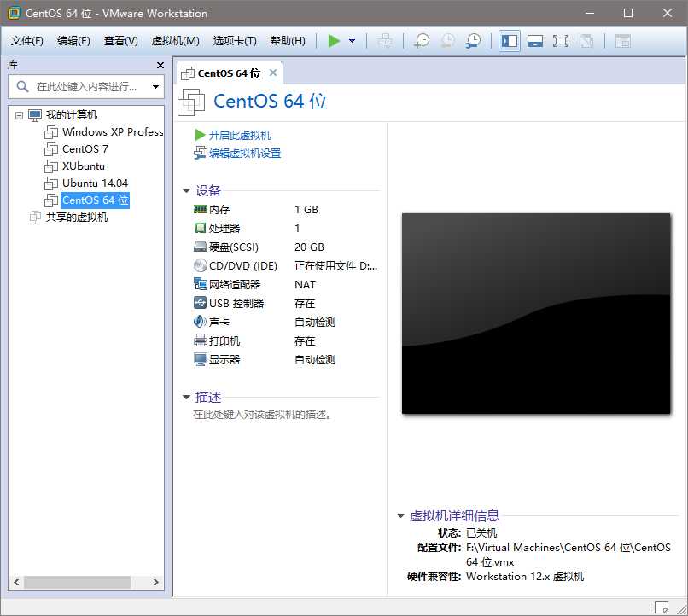Click the 已关机 status text
The width and height of the screenshot is (688, 616).
[x=481, y=533]
